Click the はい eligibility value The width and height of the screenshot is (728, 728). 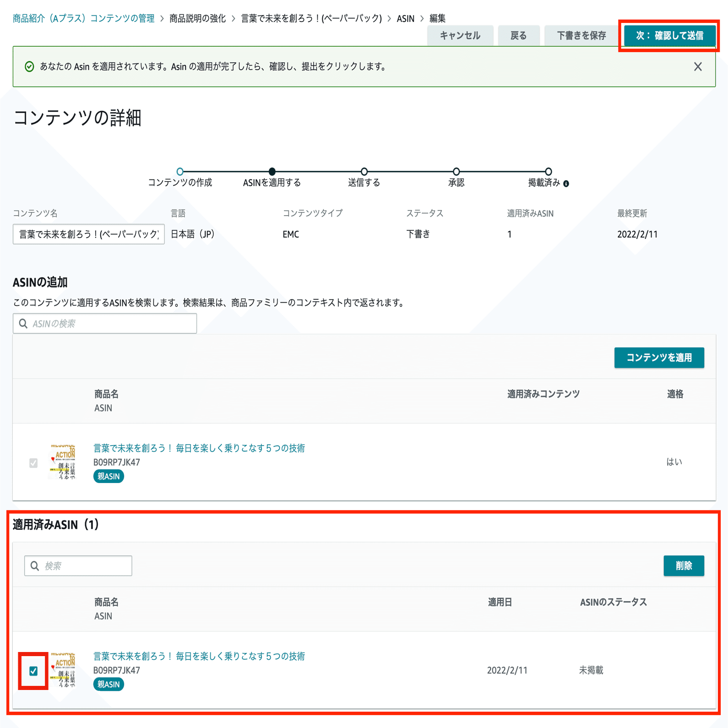[x=674, y=462]
